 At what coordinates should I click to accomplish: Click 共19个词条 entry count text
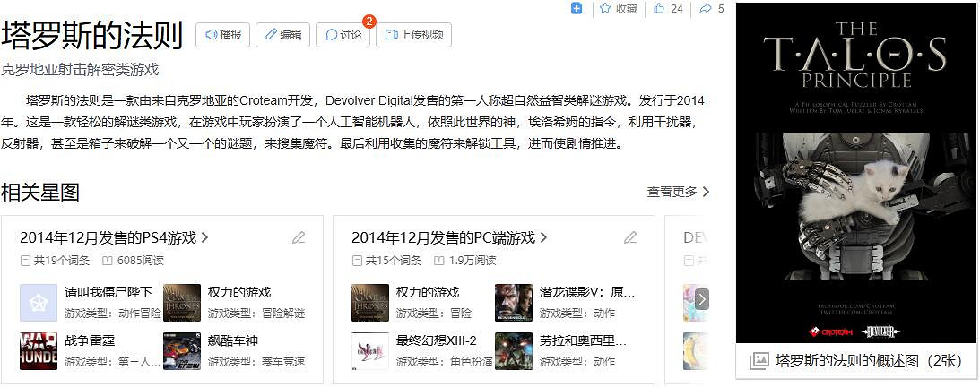pyautogui.click(x=61, y=261)
